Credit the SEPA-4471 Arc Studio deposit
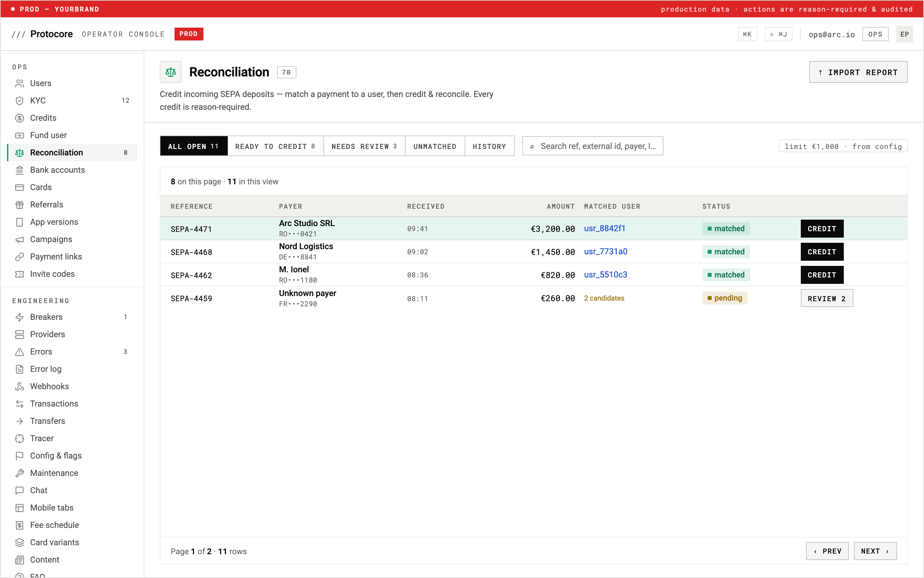The image size is (924, 578). (x=822, y=229)
